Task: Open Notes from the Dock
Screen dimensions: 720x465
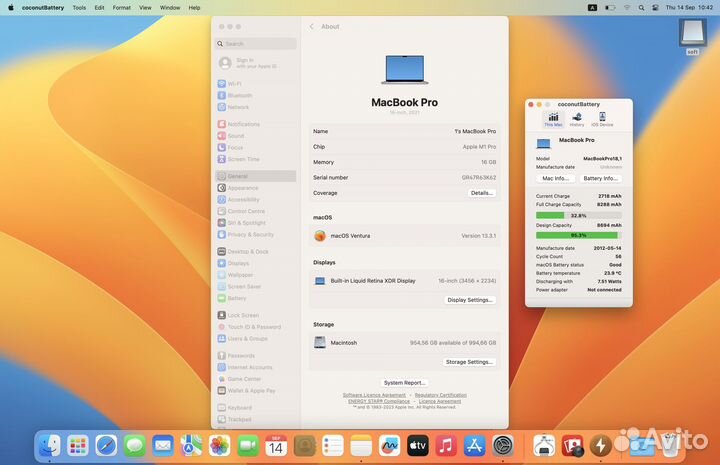Action: pos(361,445)
